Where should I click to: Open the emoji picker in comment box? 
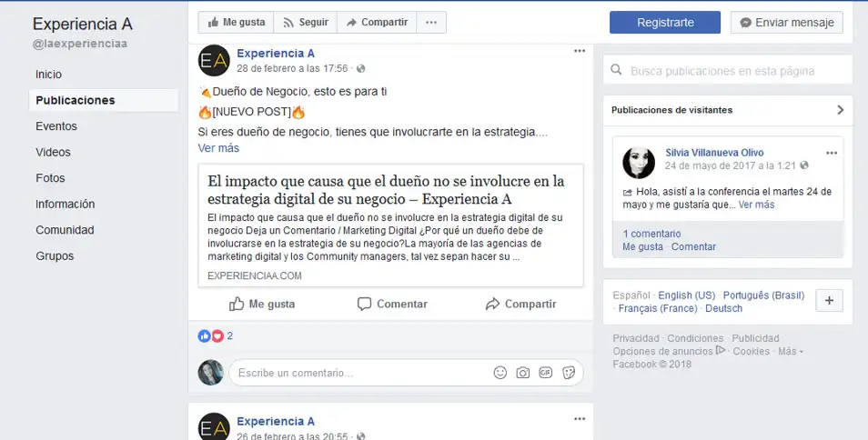[x=500, y=373]
